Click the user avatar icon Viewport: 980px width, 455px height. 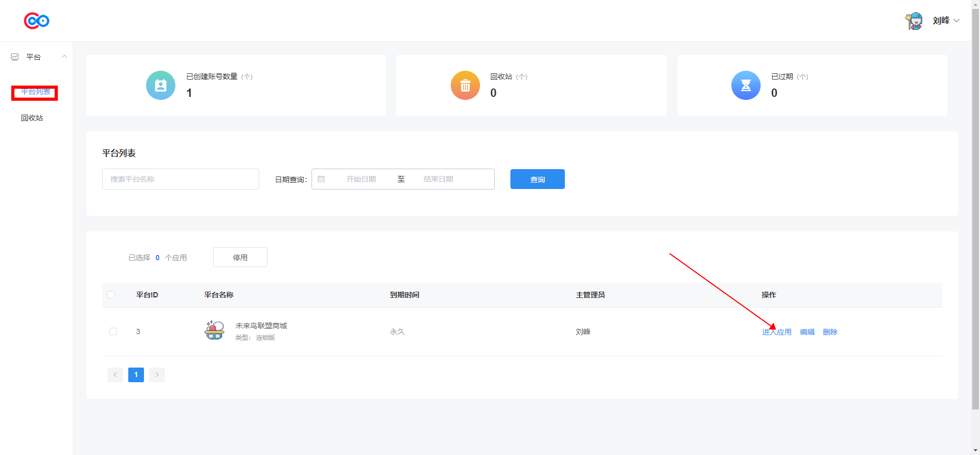coord(914,21)
